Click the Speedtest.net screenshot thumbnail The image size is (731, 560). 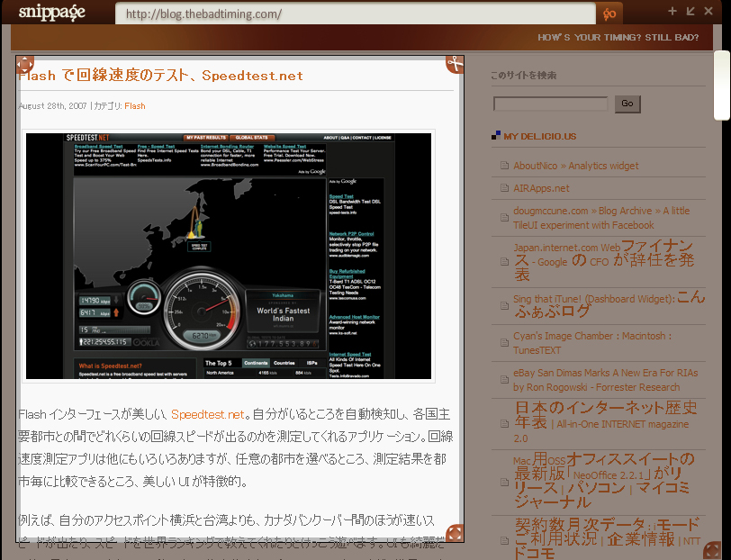point(229,256)
